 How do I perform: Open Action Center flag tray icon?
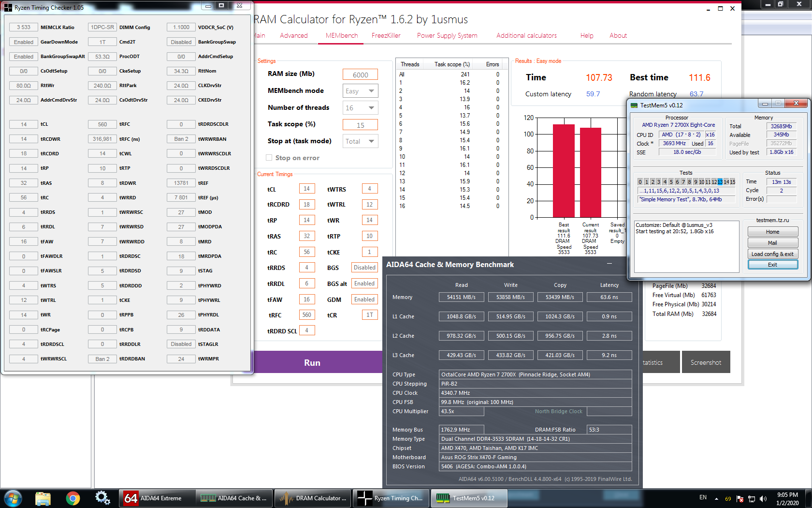click(740, 498)
